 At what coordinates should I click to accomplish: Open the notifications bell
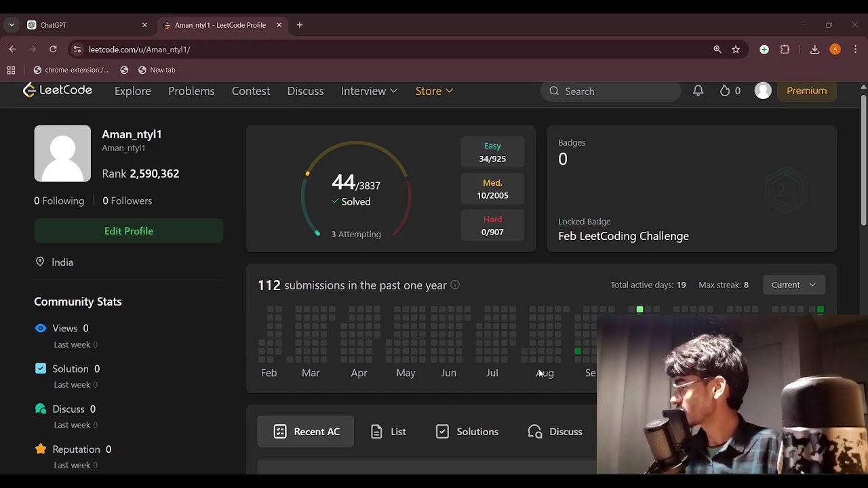[698, 91]
